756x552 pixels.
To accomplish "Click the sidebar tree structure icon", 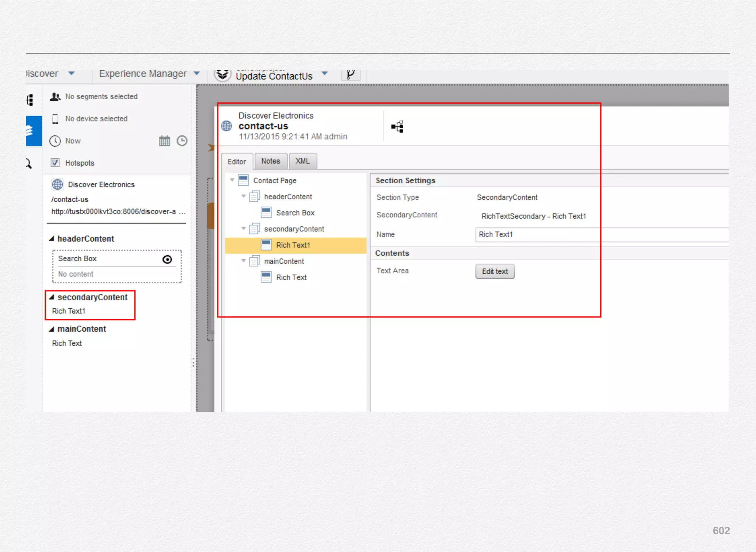I will pyautogui.click(x=30, y=100).
